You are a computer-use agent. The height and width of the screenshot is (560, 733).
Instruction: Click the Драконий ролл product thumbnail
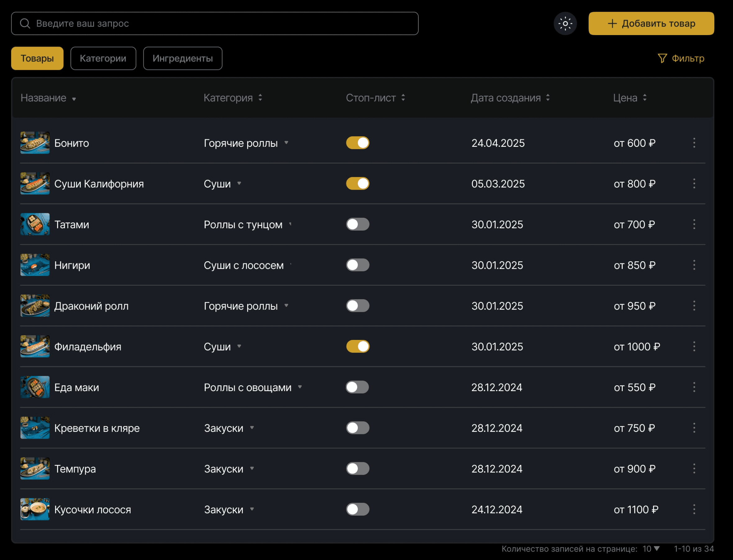(x=35, y=306)
